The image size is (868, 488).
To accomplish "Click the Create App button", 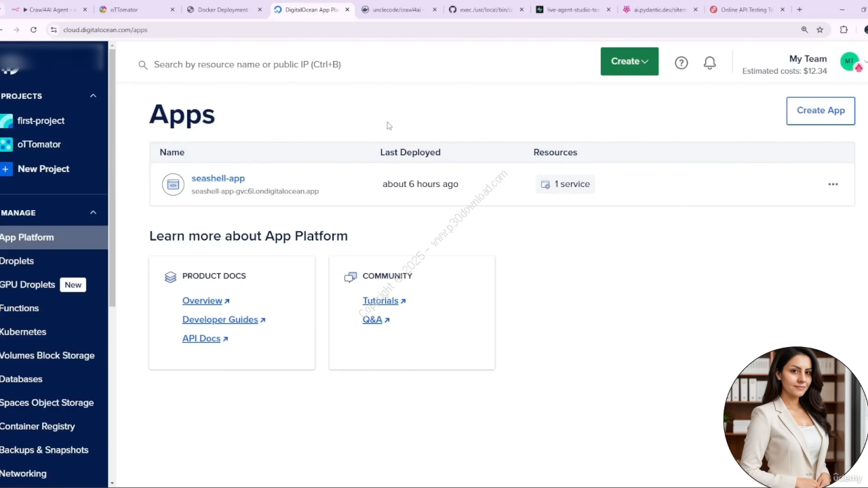I will (821, 110).
